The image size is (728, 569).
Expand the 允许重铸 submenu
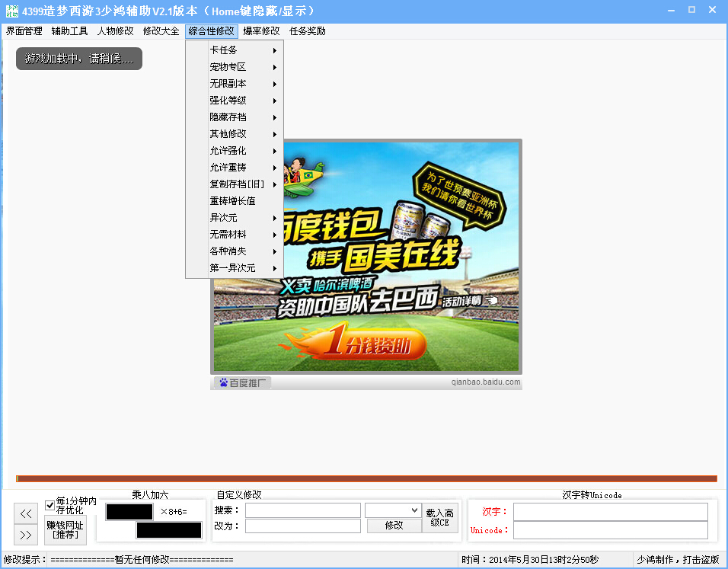pos(235,168)
